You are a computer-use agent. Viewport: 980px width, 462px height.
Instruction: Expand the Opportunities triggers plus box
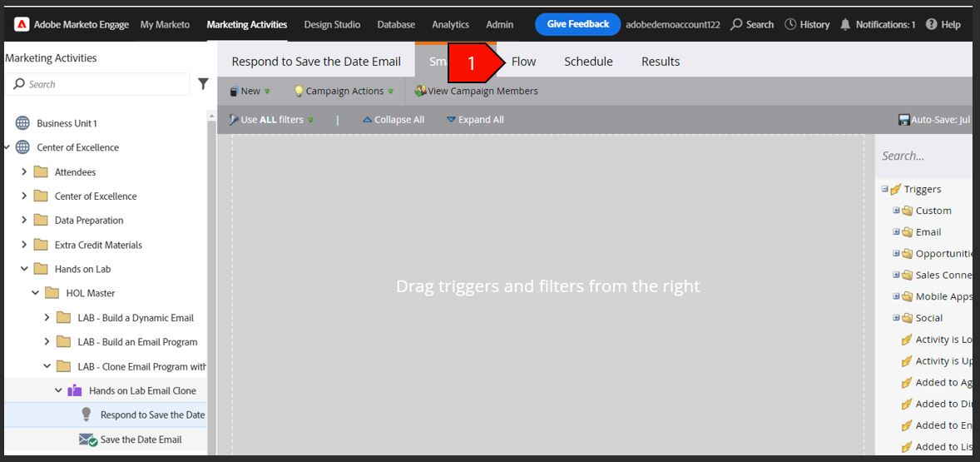click(x=896, y=253)
